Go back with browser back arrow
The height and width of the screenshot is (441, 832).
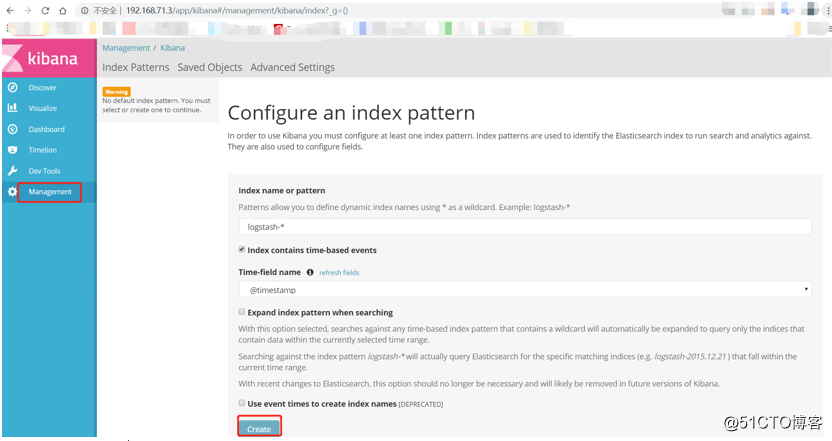(10, 11)
